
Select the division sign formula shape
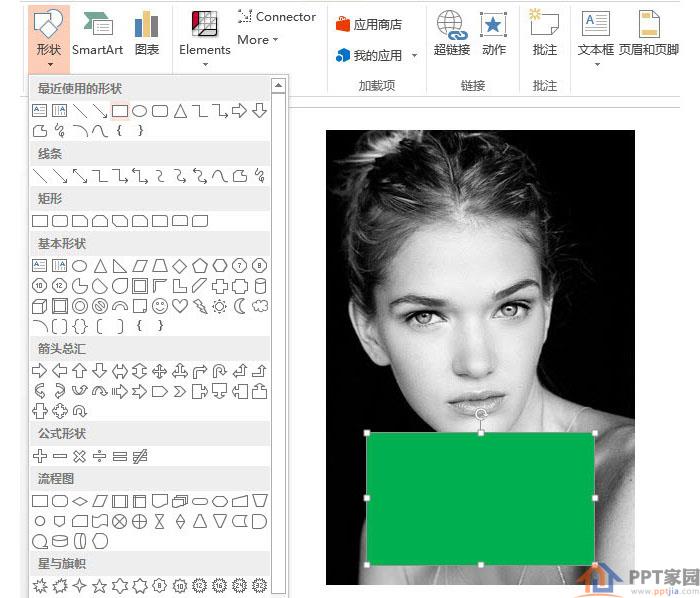tap(100, 456)
